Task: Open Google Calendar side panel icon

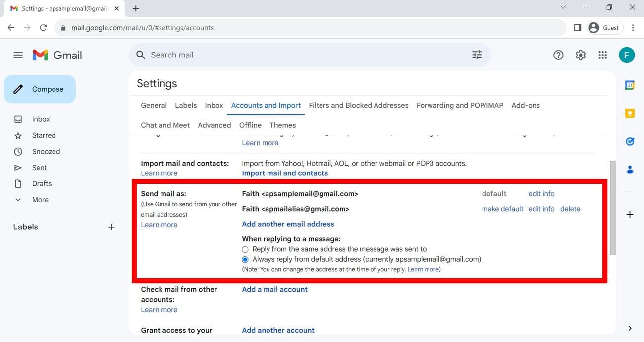Action: click(x=630, y=85)
